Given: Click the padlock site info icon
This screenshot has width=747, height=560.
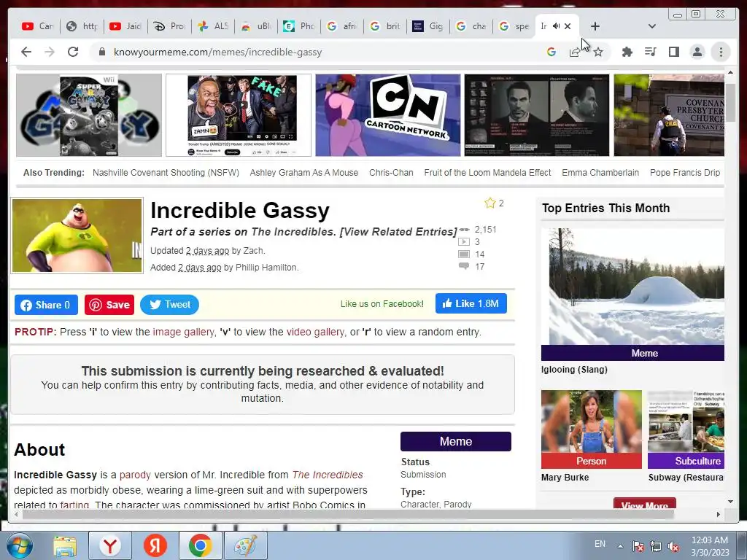Looking at the screenshot, I should pyautogui.click(x=102, y=52).
